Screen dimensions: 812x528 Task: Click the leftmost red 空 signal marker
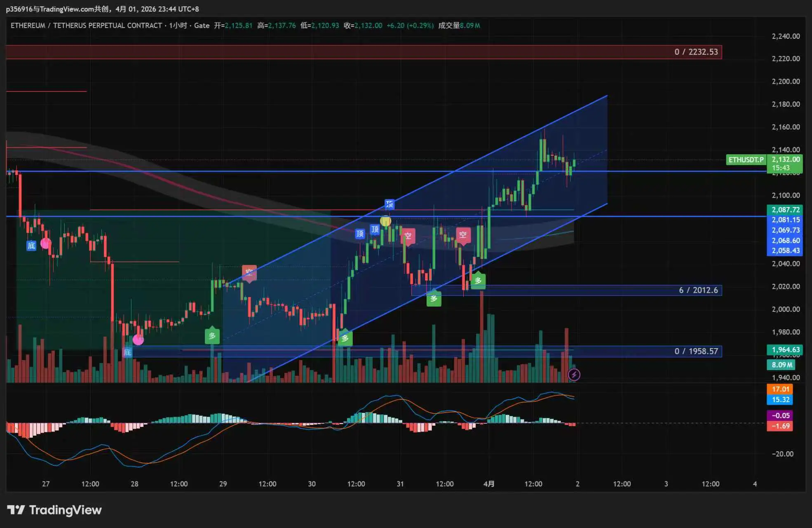pos(249,272)
